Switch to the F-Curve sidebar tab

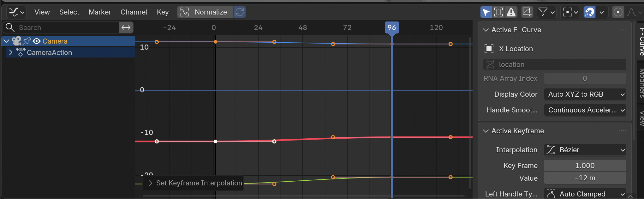pyautogui.click(x=641, y=41)
